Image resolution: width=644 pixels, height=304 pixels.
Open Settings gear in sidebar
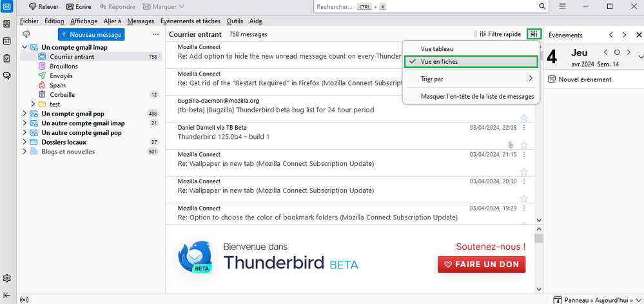click(6, 278)
